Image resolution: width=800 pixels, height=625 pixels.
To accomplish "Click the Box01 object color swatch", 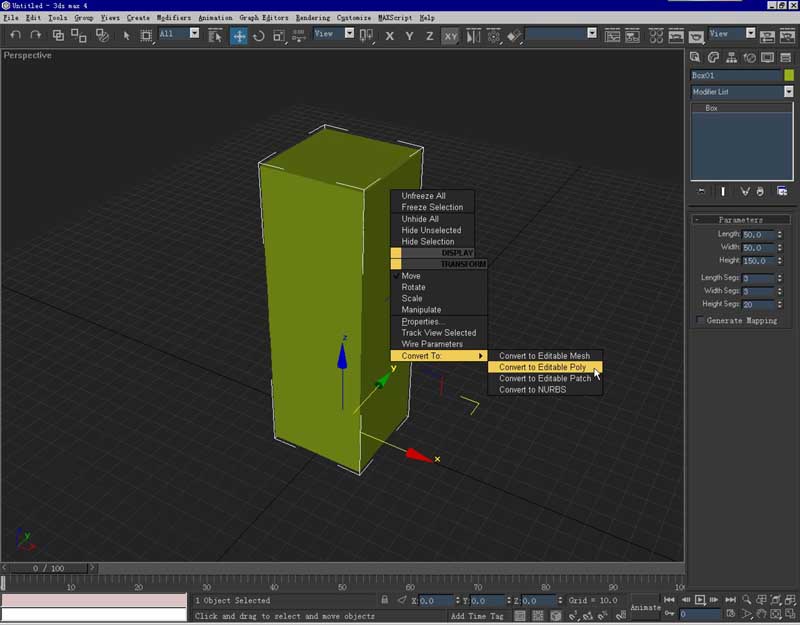I will pos(788,75).
